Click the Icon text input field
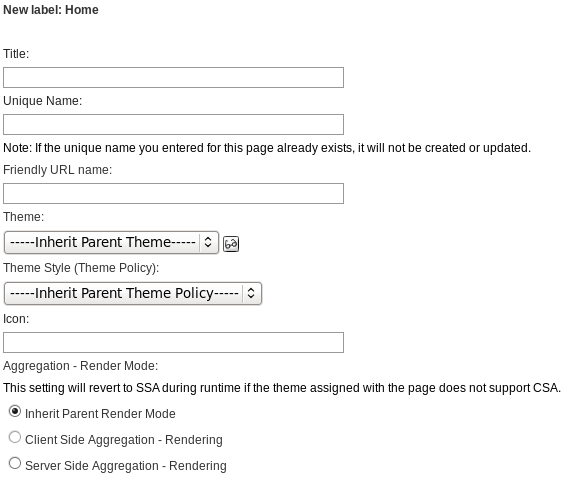574x477 pixels. click(174, 343)
